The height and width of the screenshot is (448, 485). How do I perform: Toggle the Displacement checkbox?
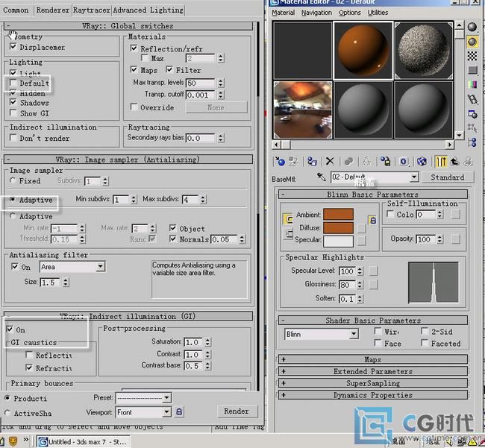(13, 47)
